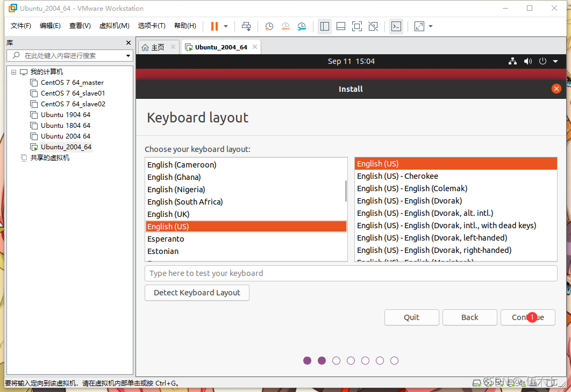Open the 选项卡(T) menu
571x392 pixels.
point(152,25)
